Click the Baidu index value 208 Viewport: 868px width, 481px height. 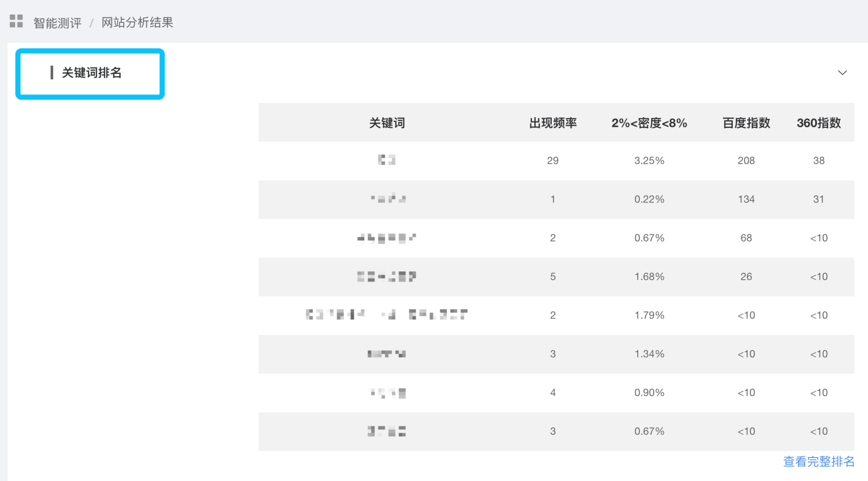[746, 161]
